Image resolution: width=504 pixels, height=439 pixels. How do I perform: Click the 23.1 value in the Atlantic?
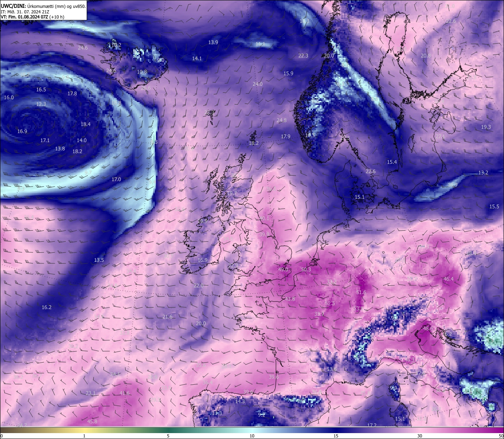click(x=91, y=393)
